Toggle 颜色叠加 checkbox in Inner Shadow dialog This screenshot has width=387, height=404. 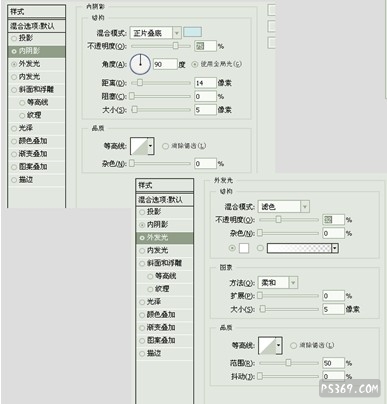click(14, 141)
